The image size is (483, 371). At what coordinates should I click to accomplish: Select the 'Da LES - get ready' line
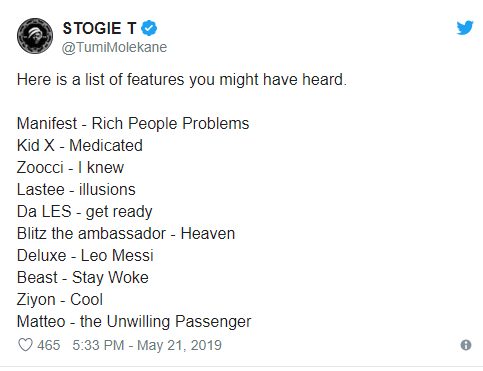pyautogui.click(x=85, y=212)
